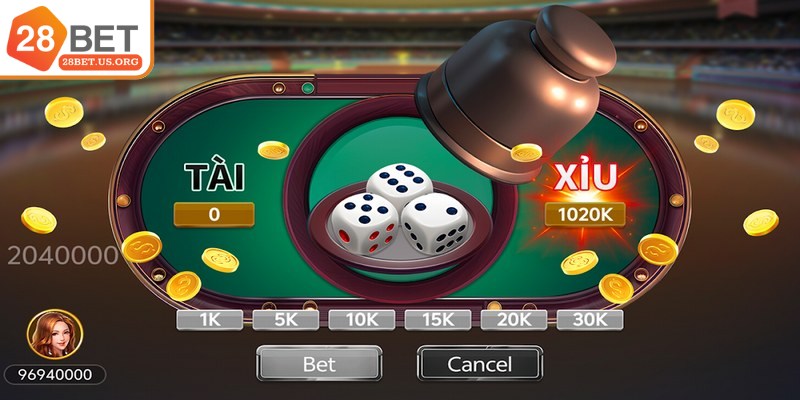The height and width of the screenshot is (400, 800).
Task: Select the 10K chip value
Action: pos(362,320)
